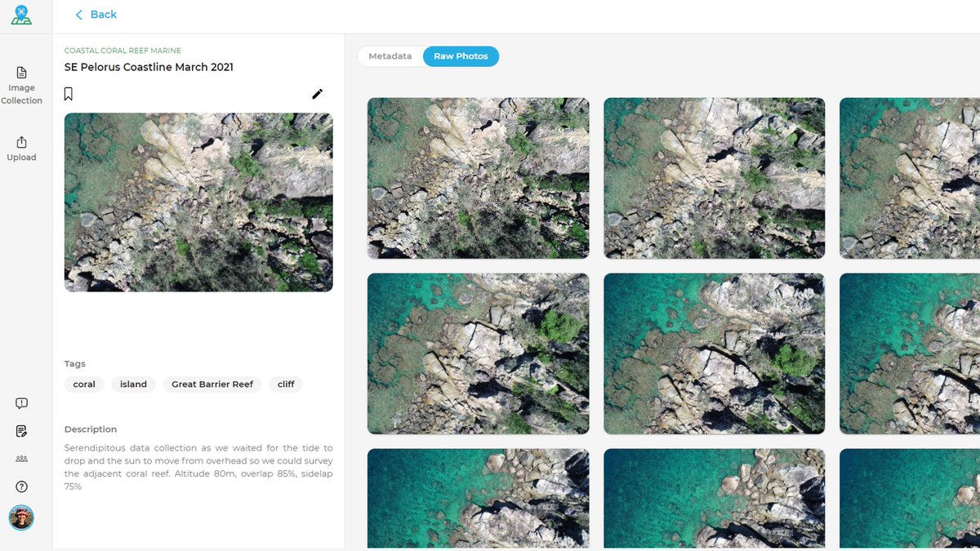Click the Tags heading

[x=75, y=364]
